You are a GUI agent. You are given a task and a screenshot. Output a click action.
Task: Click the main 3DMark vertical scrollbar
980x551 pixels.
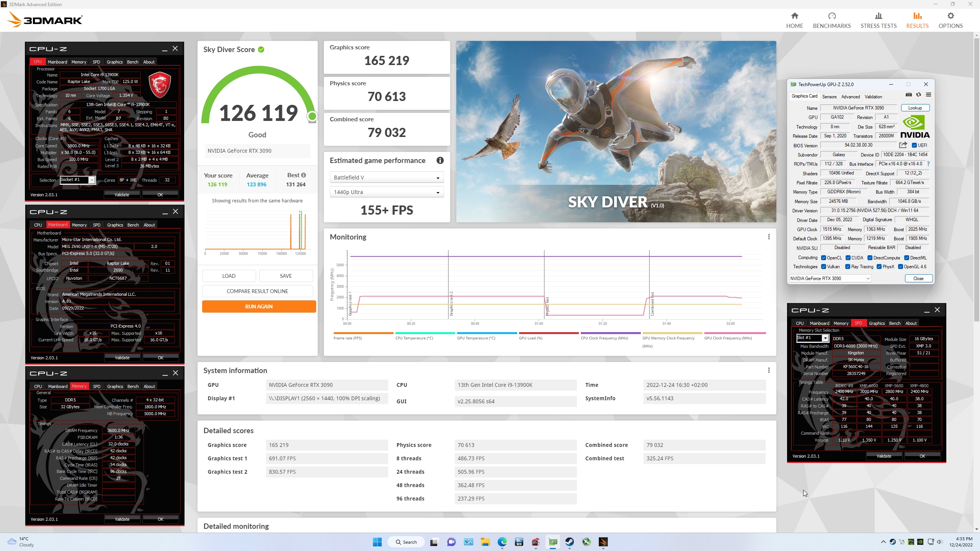[976, 180]
